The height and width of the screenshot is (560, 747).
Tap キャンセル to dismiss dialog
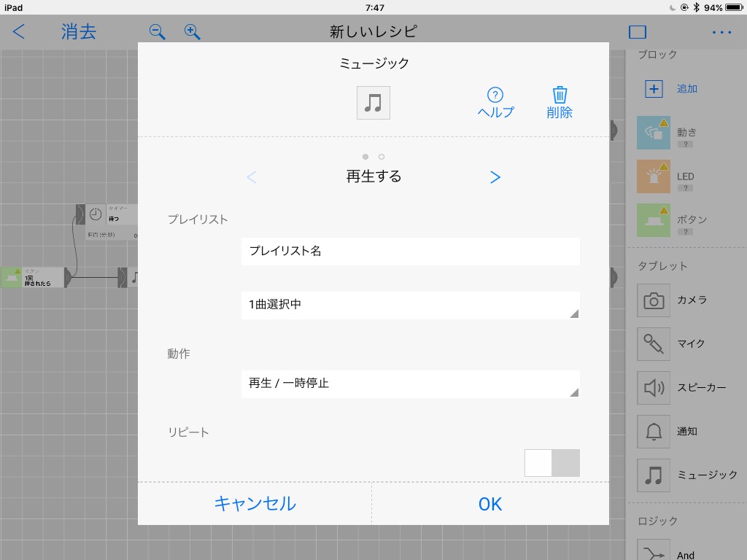click(255, 504)
